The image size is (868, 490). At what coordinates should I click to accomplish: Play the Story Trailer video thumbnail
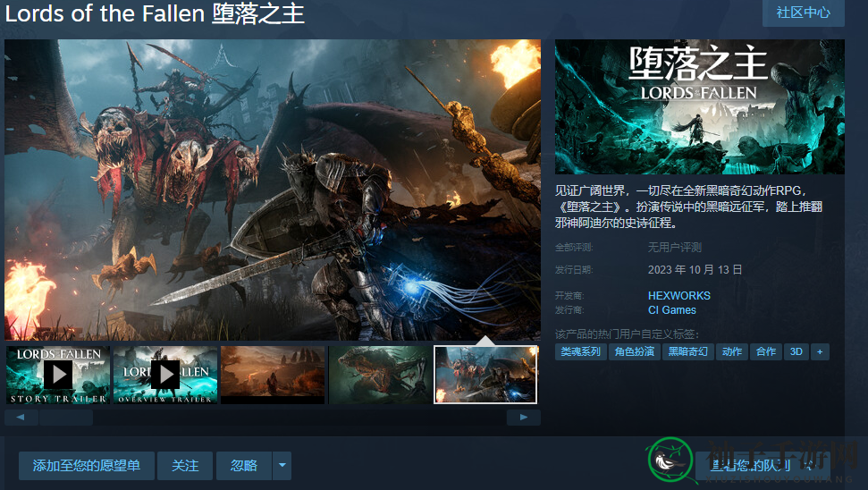click(x=58, y=375)
